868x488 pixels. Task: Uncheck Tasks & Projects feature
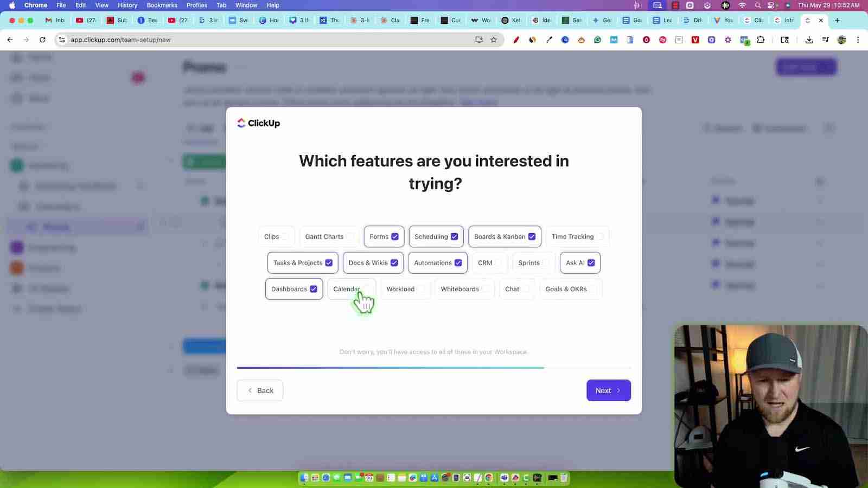click(303, 263)
